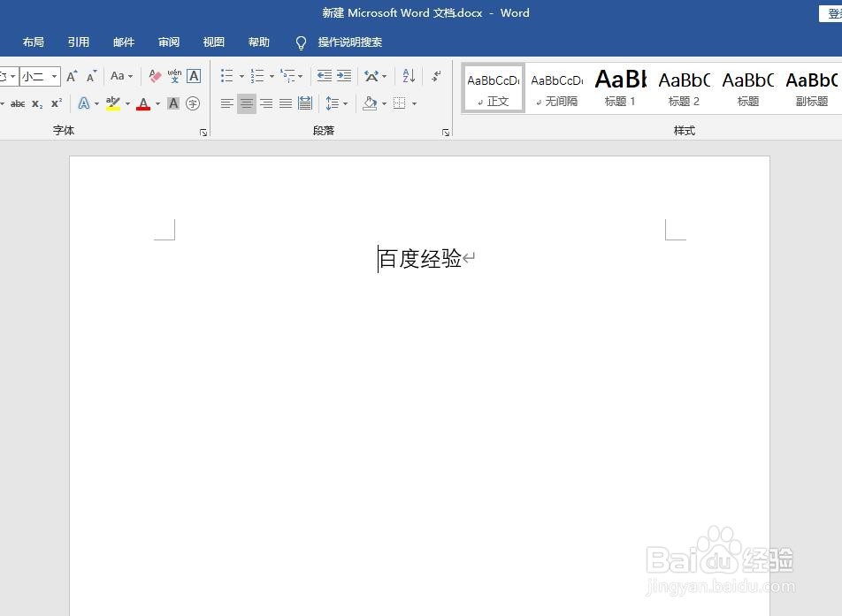
Task: Apply yellow text highlight color
Action: tap(113, 103)
